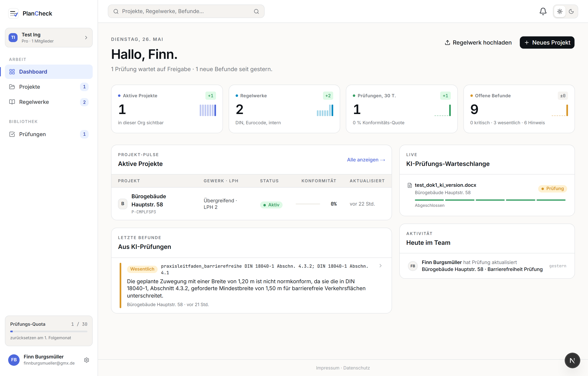
Task: Click the B project avatar
Action: point(122,204)
